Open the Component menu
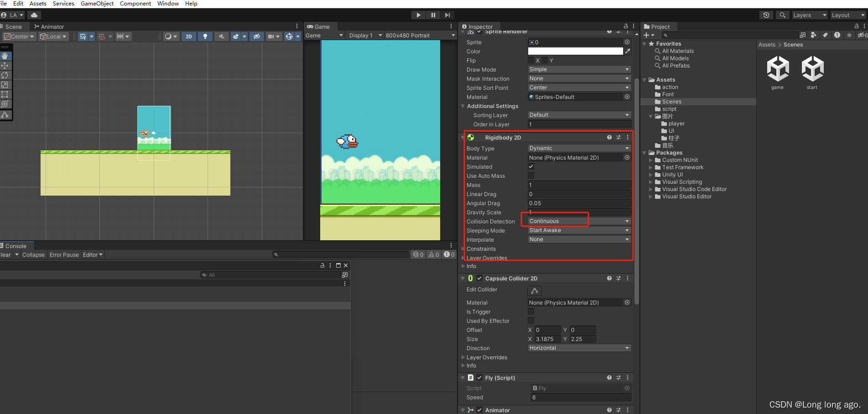This screenshot has height=414, width=868. click(x=135, y=4)
